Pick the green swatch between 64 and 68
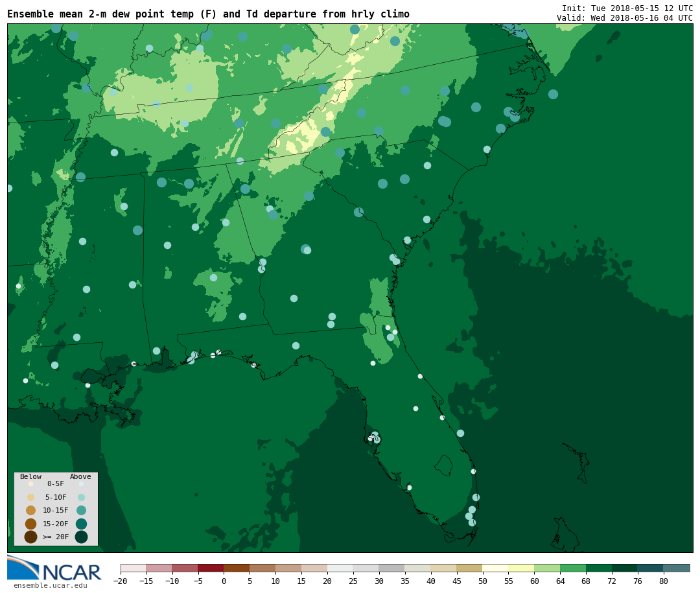 click(x=573, y=568)
